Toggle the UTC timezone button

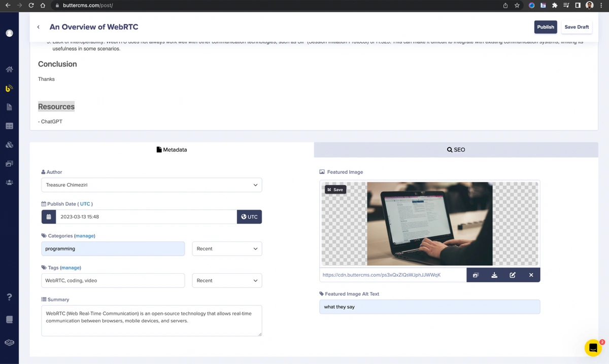(x=249, y=217)
